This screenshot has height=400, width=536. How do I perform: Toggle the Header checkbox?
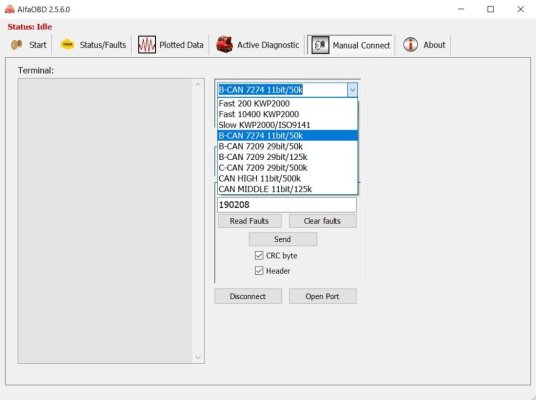(259, 271)
